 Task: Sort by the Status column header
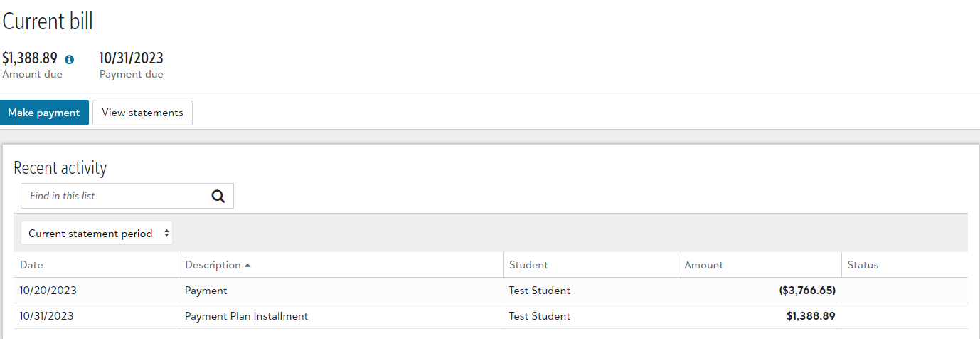[863, 265]
